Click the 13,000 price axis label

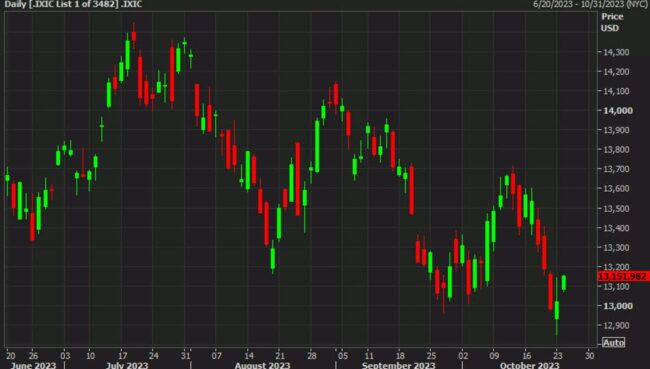point(618,306)
